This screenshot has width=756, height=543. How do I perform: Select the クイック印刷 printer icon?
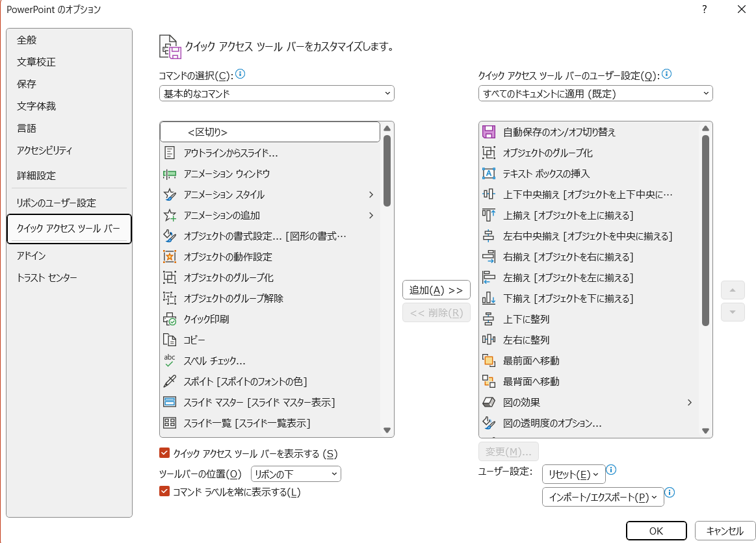coord(169,318)
